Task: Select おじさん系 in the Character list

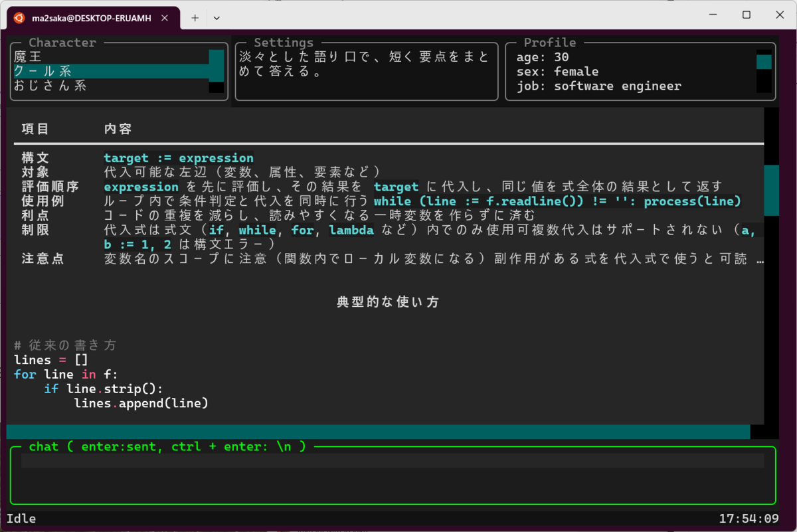Action: (x=111, y=86)
